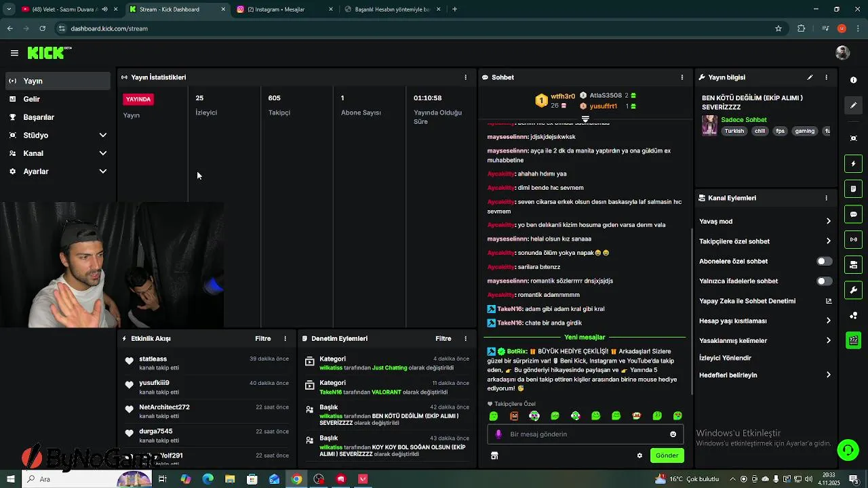868x488 pixels.
Task: Click the wrench icon in the right sidebar
Action: 853,290
